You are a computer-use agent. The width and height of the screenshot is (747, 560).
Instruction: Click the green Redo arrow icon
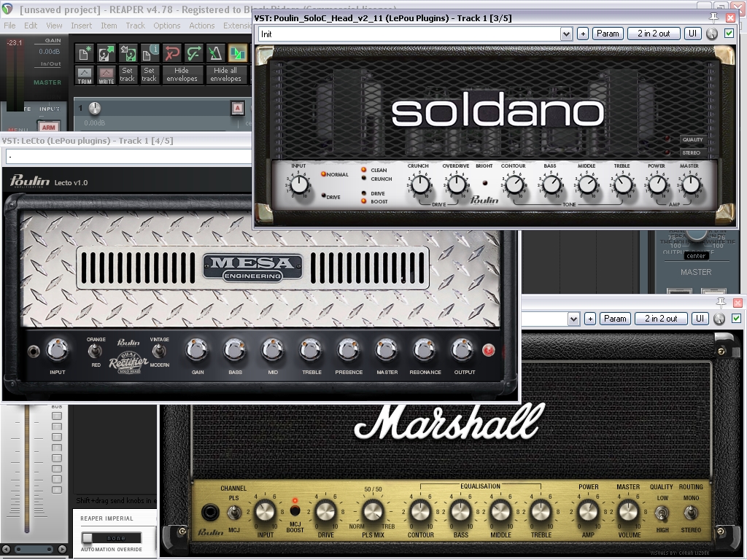193,53
